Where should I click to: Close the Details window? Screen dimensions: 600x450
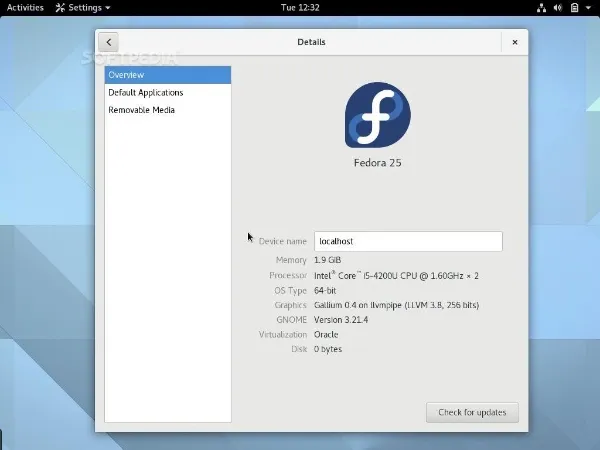tap(514, 42)
